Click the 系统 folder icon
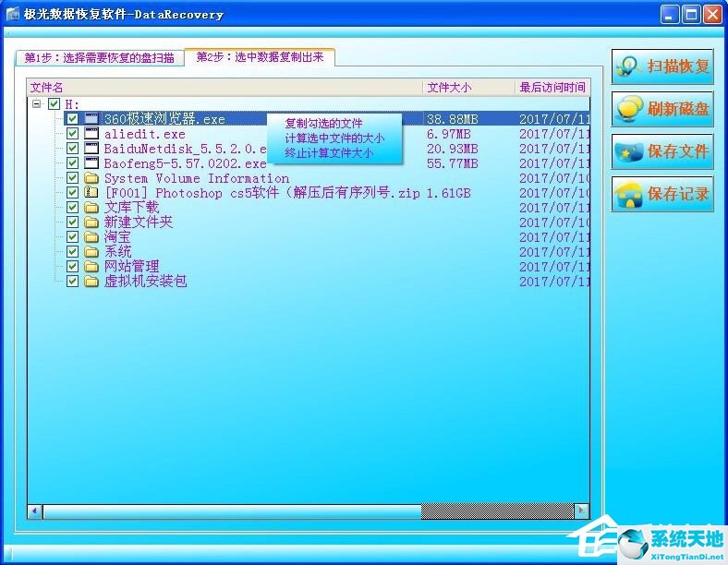The width and height of the screenshot is (728, 565). tap(91, 252)
